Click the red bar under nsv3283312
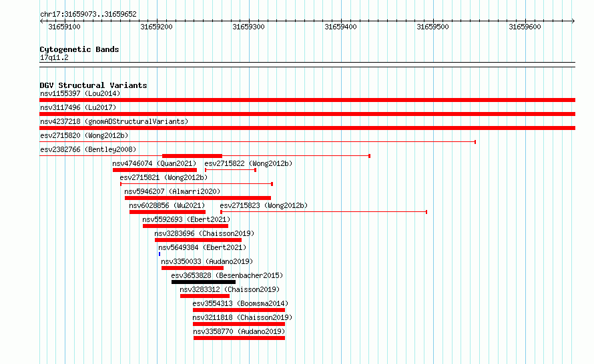Image resolution: width=594 pixels, height=364 pixels. (x=205, y=296)
